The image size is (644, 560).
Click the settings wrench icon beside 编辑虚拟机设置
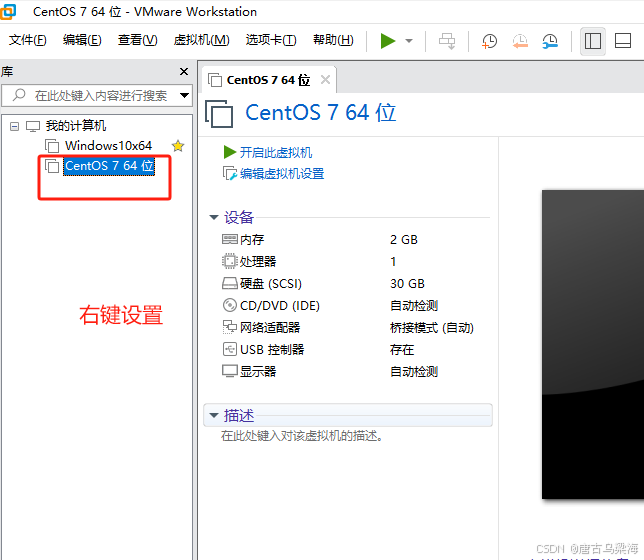click(230, 173)
